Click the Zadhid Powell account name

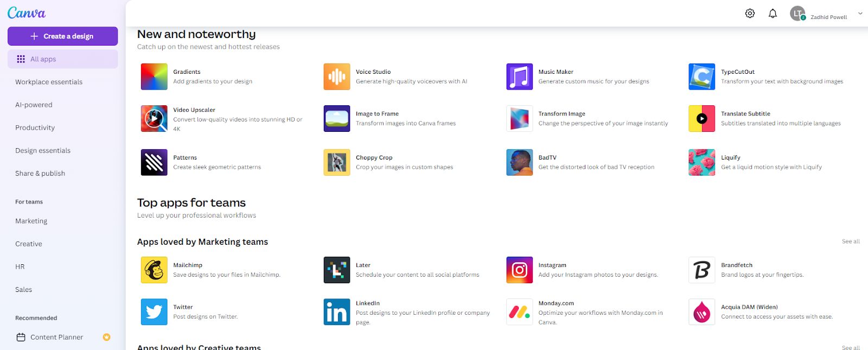(828, 17)
